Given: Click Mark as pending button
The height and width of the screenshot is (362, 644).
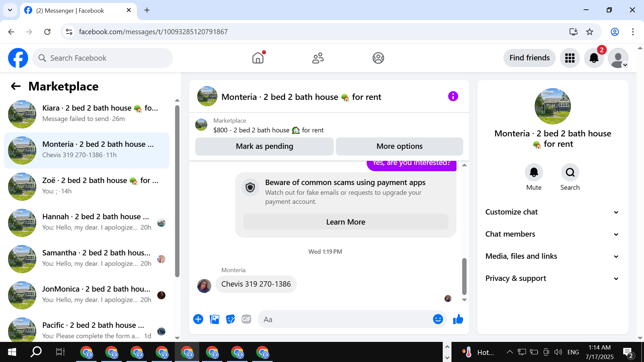Looking at the screenshot, I should click(x=264, y=146).
